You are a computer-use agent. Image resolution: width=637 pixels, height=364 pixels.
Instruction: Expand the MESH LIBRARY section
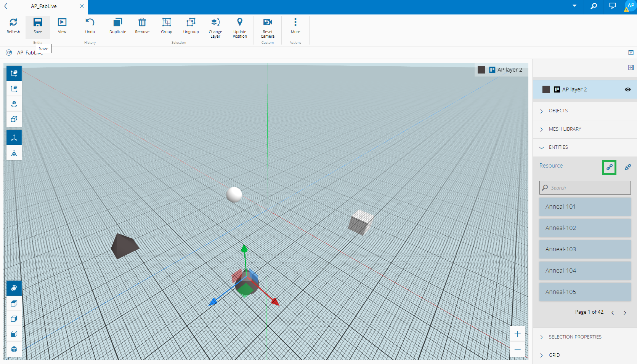[565, 129]
